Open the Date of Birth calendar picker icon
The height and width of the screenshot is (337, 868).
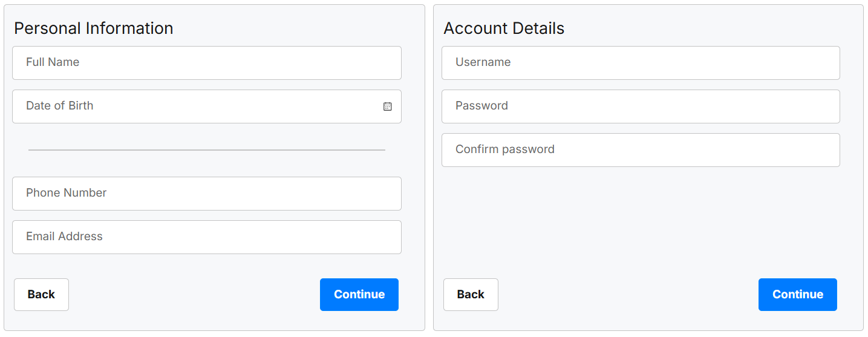pos(388,106)
